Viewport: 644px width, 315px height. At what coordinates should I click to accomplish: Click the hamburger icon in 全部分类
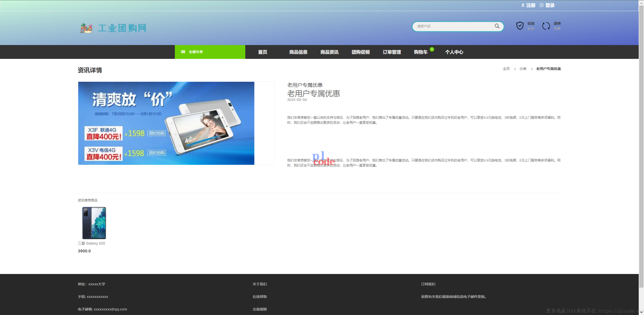coord(183,52)
